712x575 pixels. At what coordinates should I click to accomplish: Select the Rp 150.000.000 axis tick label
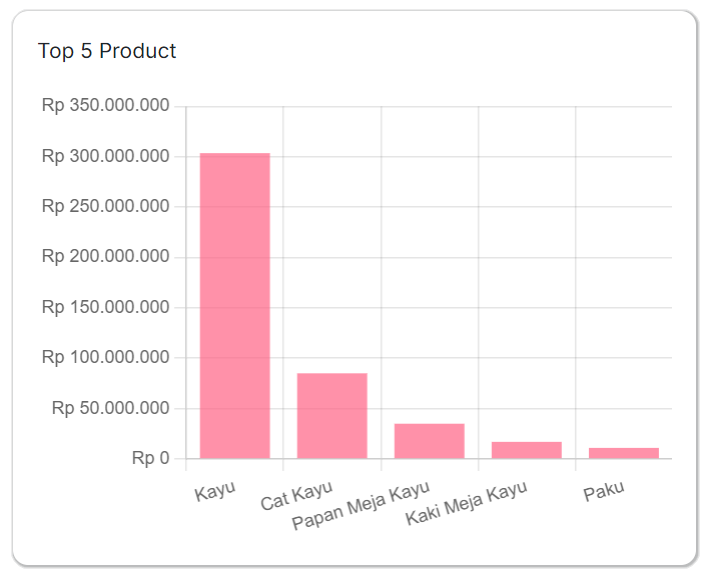tap(105, 307)
